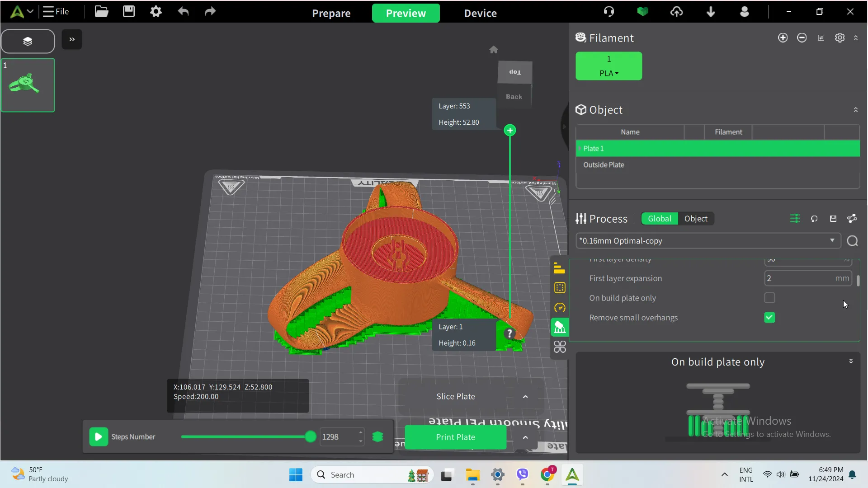
Task: Click the Home view icon
Action: click(x=494, y=50)
